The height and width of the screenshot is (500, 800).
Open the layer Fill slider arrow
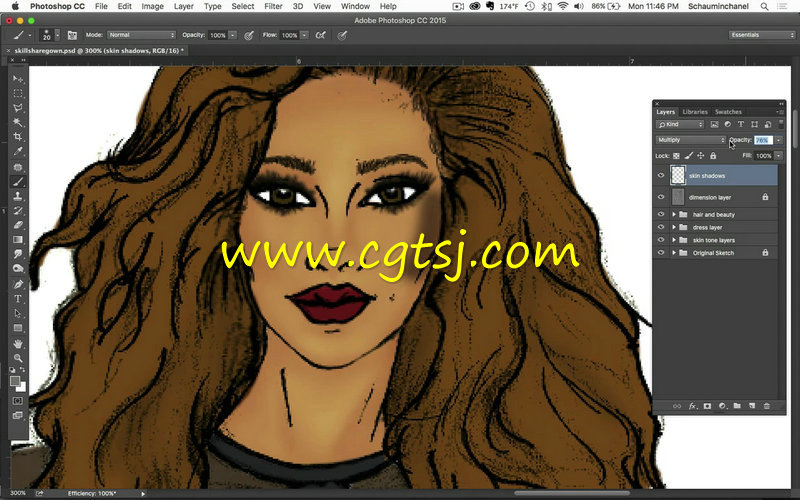point(779,156)
